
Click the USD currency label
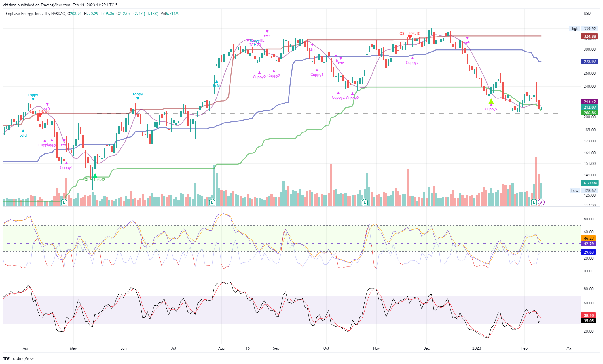coord(587,14)
